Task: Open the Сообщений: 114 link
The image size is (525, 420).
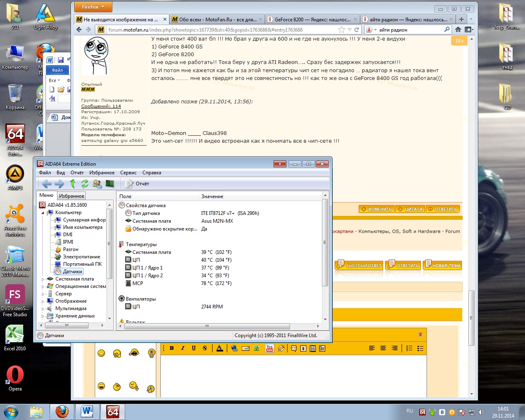Action: [x=101, y=106]
